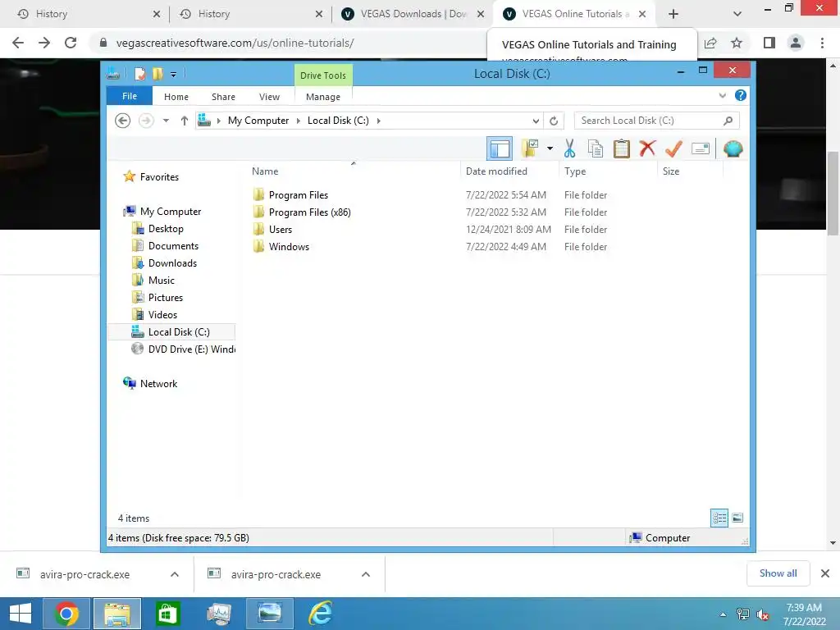Open the Manage ribbon tab
The width and height of the screenshot is (840, 630).
pyautogui.click(x=323, y=97)
